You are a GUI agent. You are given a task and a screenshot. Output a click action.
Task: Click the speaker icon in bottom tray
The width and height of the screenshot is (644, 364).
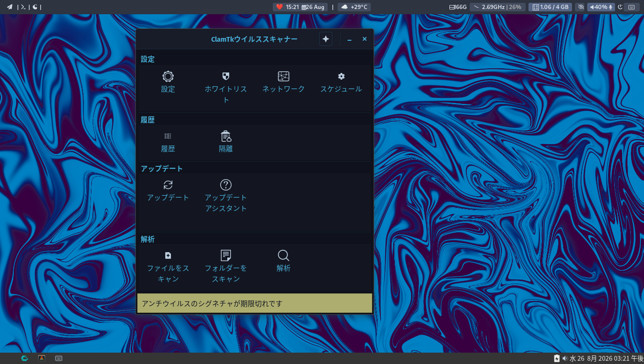(565, 358)
